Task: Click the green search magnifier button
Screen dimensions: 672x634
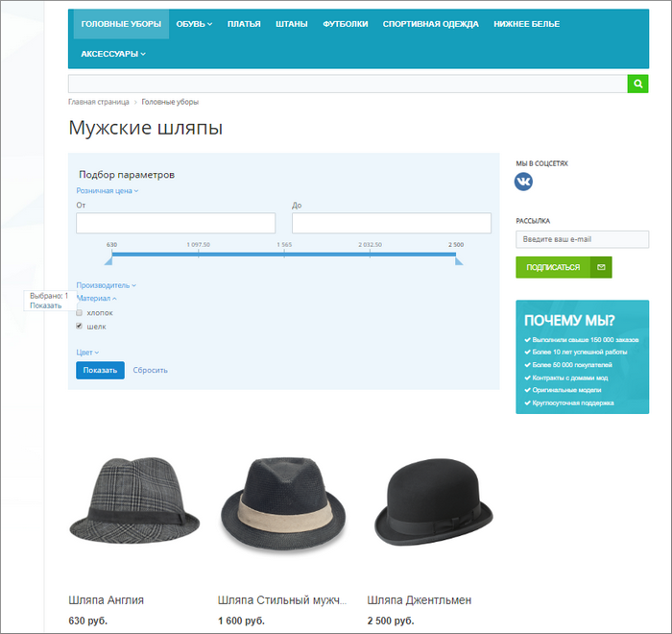Action: coord(637,84)
